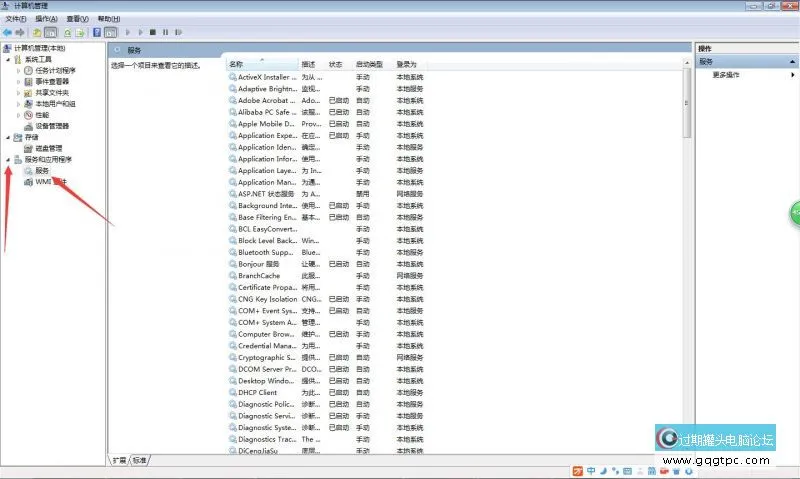800x479 pixels.
Task: Switch to the 标准 tab
Action: 140,460
